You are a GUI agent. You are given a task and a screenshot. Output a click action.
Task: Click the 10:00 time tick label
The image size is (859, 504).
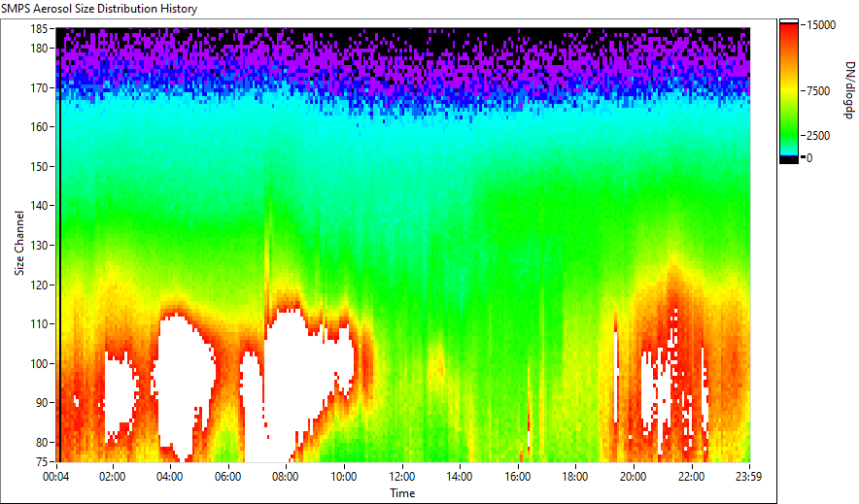tap(343, 477)
